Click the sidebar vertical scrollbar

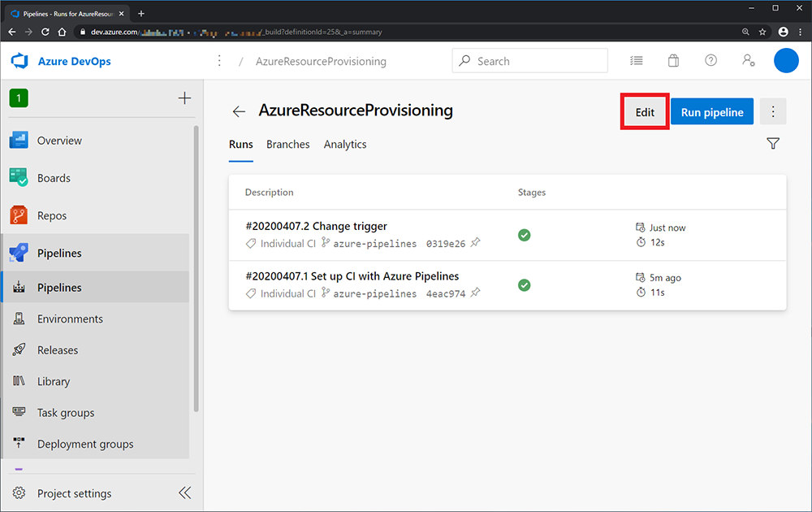pos(196,269)
